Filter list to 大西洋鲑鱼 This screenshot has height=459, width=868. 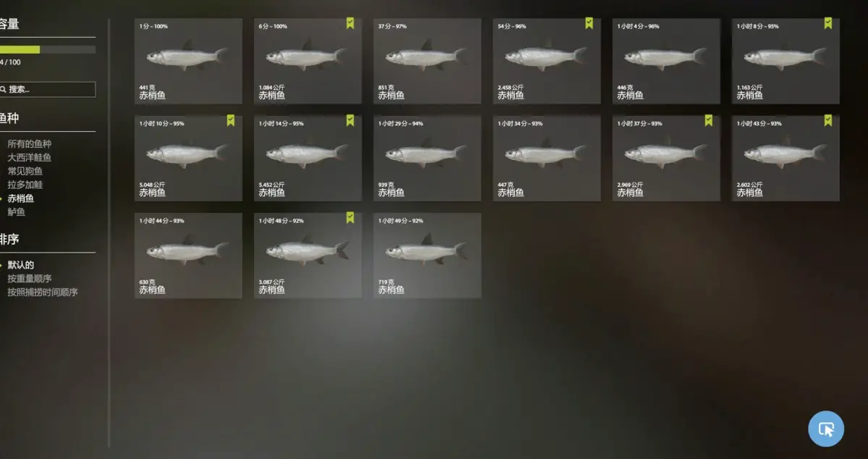(30, 157)
